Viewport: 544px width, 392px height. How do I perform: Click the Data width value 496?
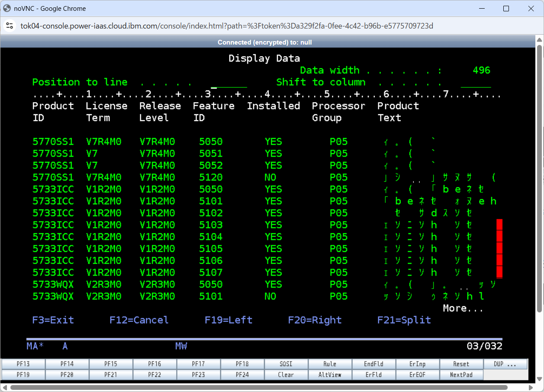click(x=482, y=71)
